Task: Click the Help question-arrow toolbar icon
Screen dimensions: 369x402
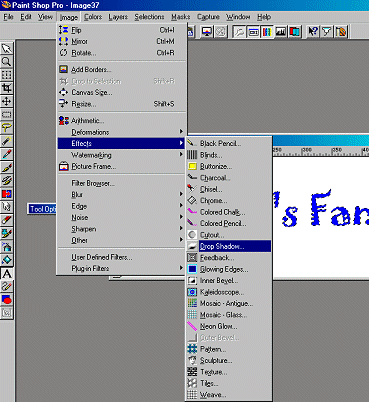Action: (312, 32)
